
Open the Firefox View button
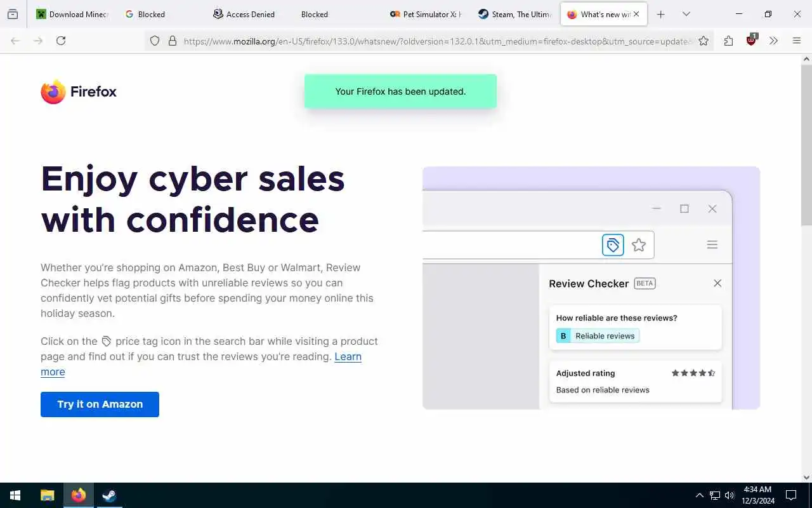coord(13,14)
